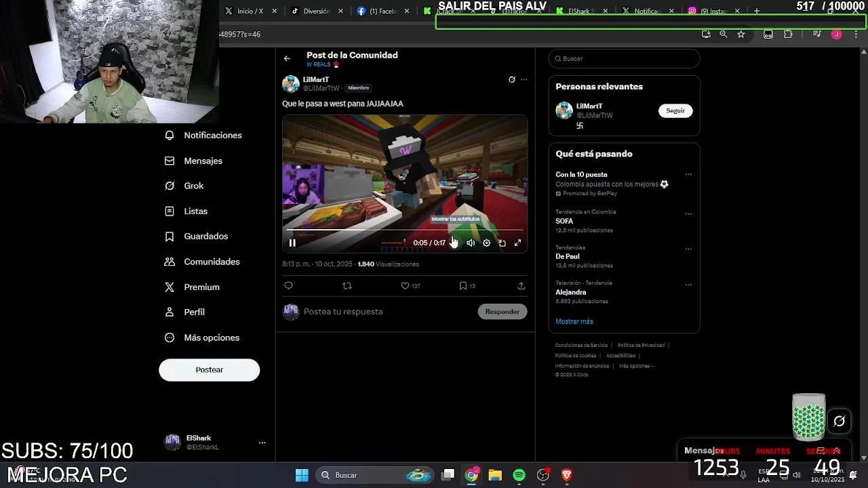Toggle picture-in-picture for the video
This screenshot has width=868, height=488.
point(502,243)
